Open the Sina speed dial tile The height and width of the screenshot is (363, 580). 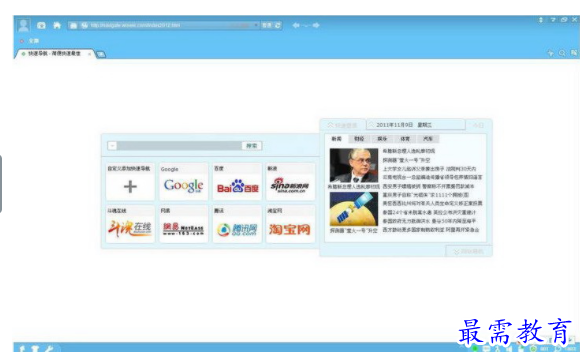pos(290,182)
